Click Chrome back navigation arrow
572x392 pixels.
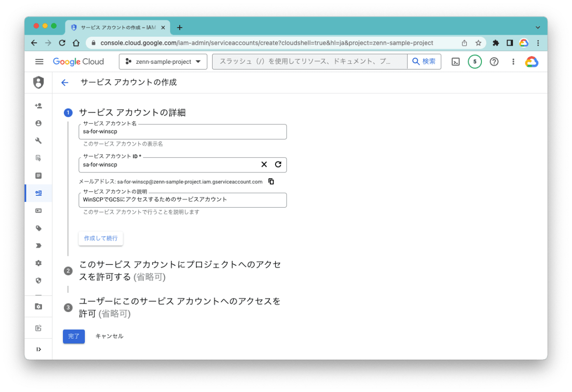pos(34,43)
